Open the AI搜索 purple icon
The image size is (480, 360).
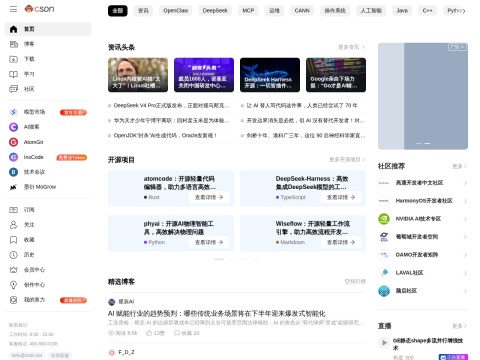[13, 127]
